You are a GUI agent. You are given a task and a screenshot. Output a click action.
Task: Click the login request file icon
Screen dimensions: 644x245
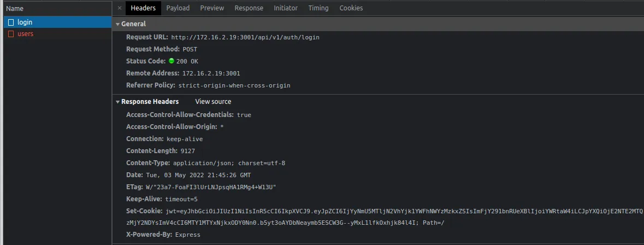[x=11, y=22]
